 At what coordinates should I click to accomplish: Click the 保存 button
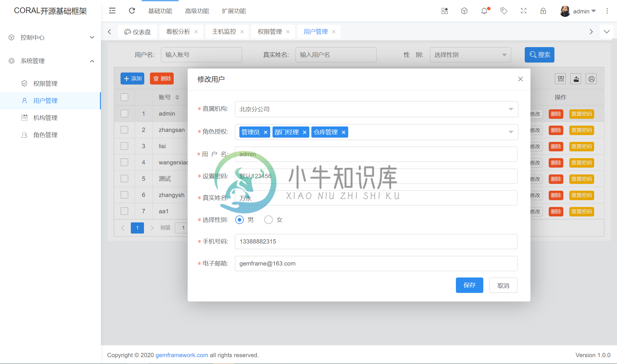click(x=469, y=285)
